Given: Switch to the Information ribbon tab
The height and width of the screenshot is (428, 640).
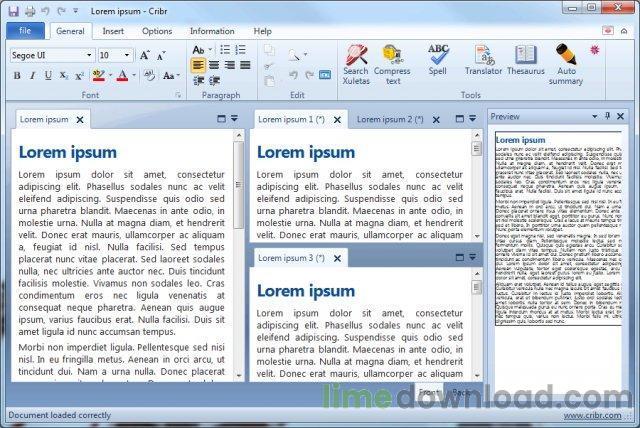Looking at the screenshot, I should point(212,31).
